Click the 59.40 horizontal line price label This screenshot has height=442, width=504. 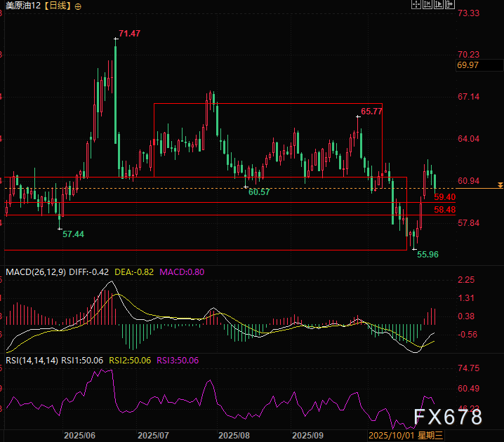[445, 197]
